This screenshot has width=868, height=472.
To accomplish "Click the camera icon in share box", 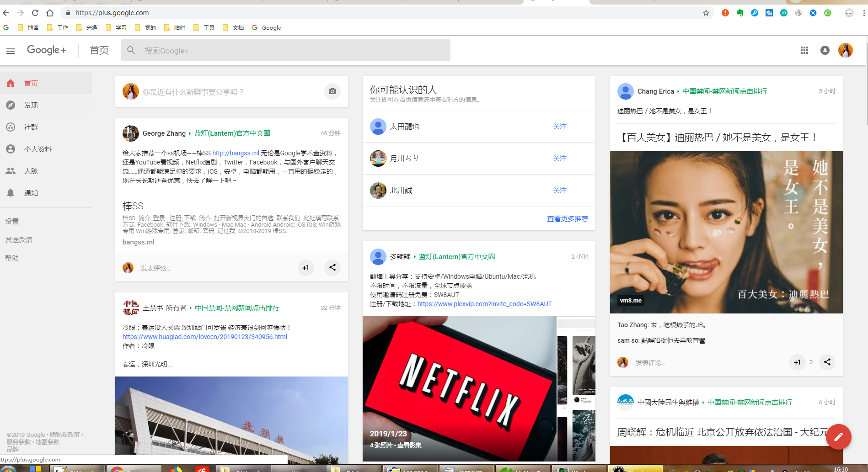I will [x=332, y=91].
